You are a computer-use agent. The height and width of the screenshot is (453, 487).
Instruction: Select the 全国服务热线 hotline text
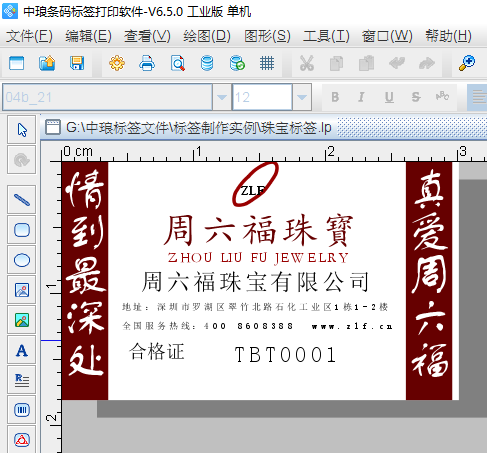[257, 326]
